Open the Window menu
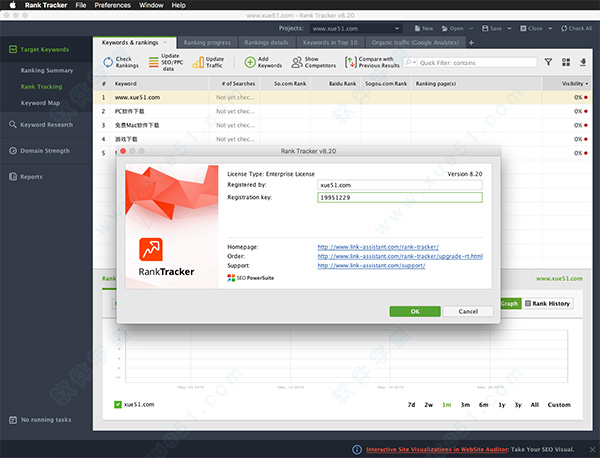 [151, 5]
